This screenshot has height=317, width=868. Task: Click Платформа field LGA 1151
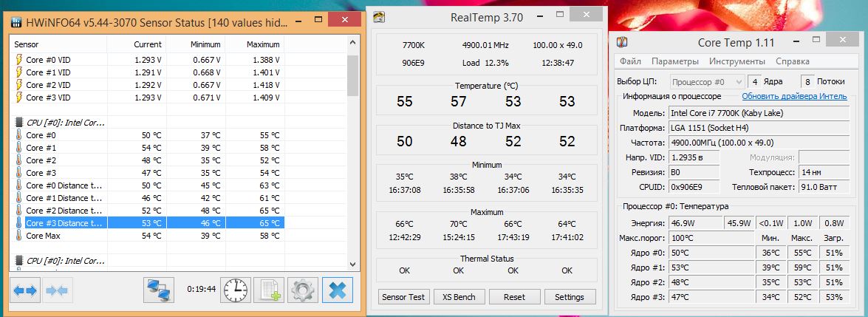point(759,128)
